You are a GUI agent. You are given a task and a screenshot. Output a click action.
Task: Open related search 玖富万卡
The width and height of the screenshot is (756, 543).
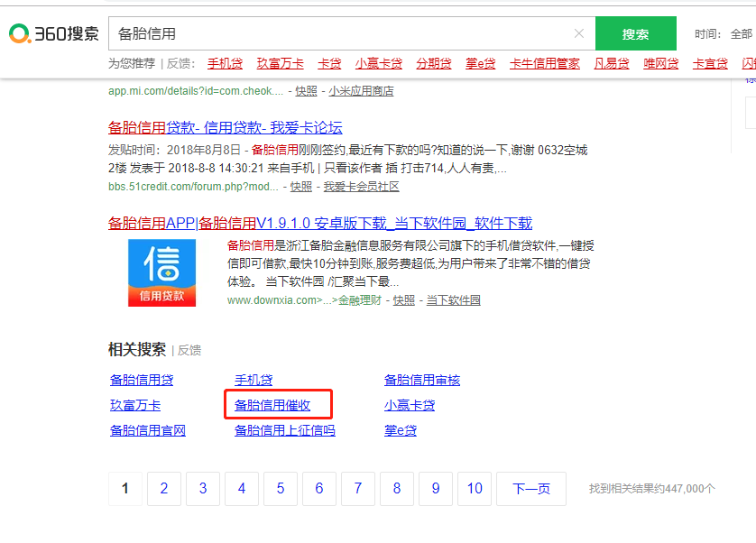[135, 405]
